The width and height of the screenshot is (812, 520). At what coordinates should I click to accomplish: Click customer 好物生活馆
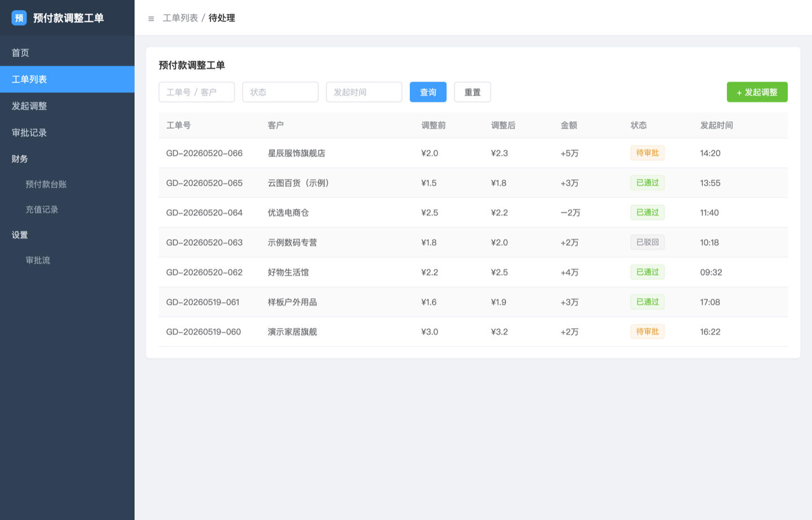click(x=288, y=272)
